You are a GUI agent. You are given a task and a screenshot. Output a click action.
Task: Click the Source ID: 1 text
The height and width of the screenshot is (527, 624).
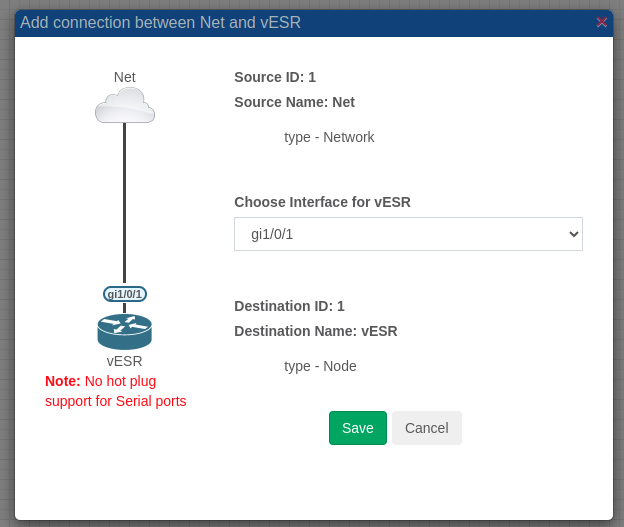[275, 77]
